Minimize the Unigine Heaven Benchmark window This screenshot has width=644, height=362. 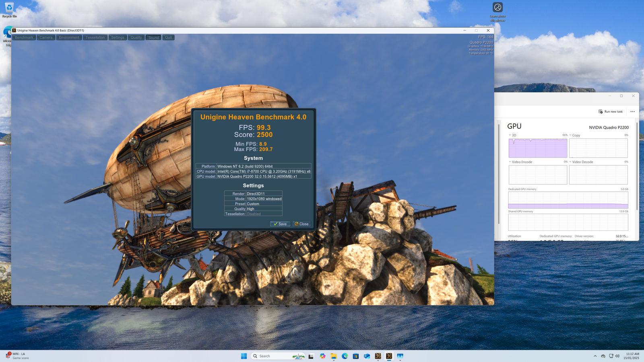pyautogui.click(x=464, y=30)
